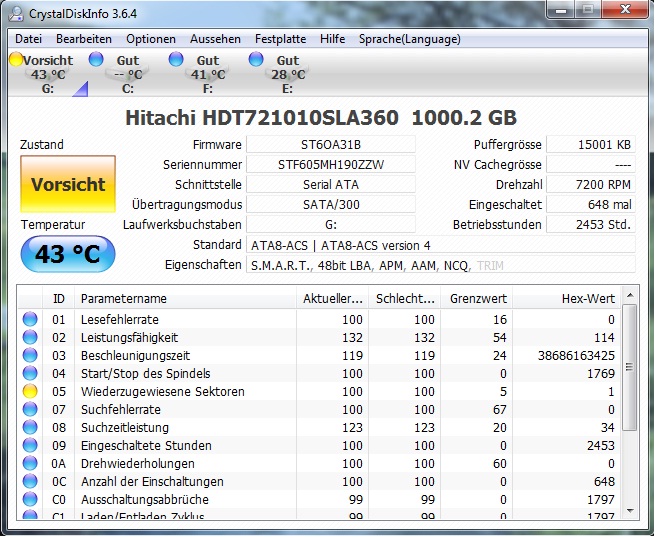Close the CrystalDiskInfo window
Image resolution: width=655 pixels, height=538 pixels.
[625, 10]
